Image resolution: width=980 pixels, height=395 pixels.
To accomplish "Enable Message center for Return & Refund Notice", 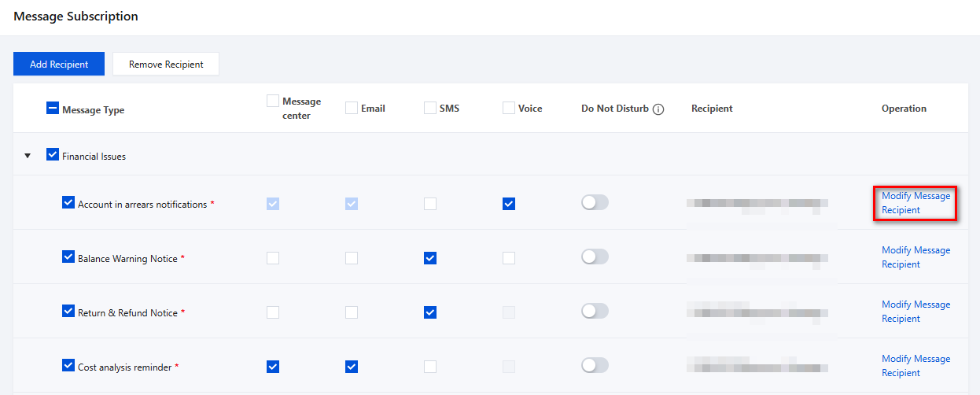I will pos(273,312).
